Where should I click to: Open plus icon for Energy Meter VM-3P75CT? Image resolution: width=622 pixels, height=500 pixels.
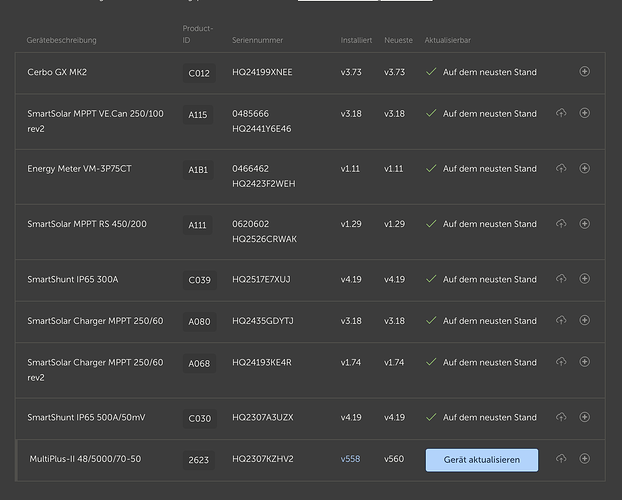[584, 168]
